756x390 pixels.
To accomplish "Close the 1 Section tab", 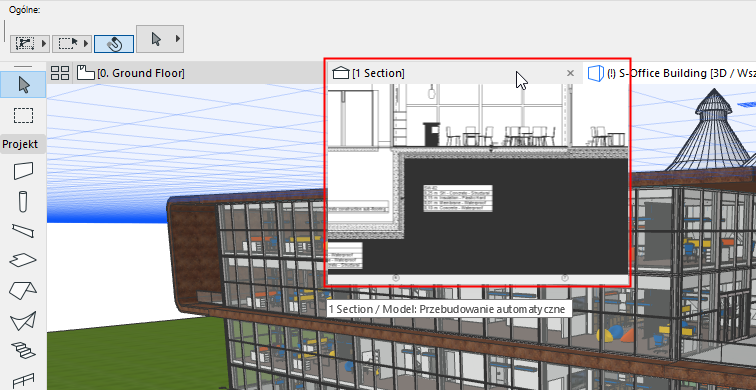I will tap(570, 73).
